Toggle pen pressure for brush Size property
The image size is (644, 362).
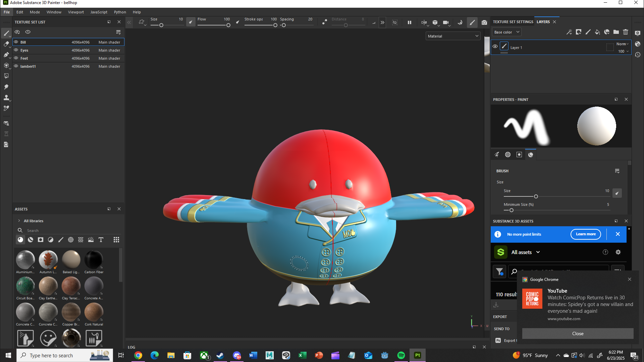click(617, 193)
